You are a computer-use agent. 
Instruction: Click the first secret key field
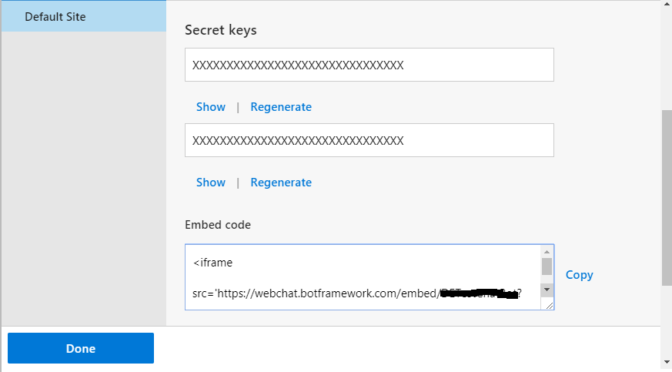369,65
